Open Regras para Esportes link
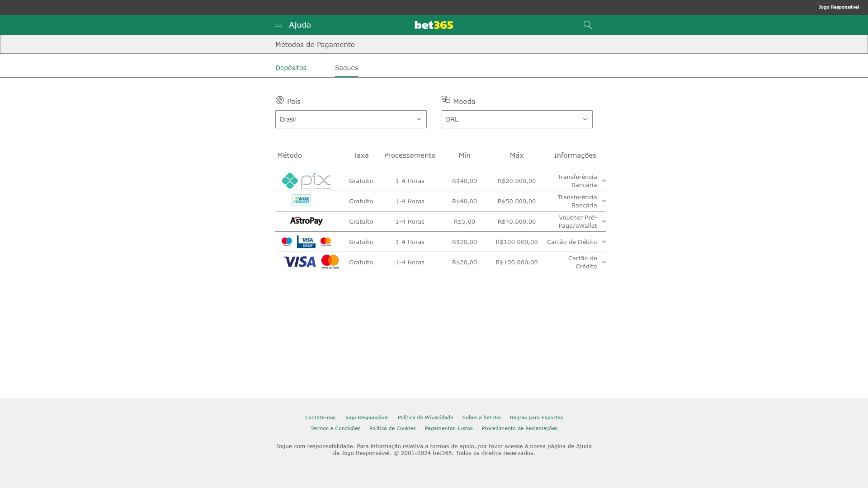Viewport: 868px width, 488px height. pyautogui.click(x=536, y=418)
